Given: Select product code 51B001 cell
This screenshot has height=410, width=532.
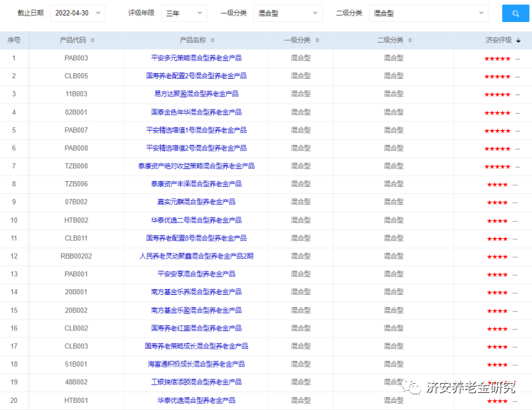Looking at the screenshot, I should point(76,365).
